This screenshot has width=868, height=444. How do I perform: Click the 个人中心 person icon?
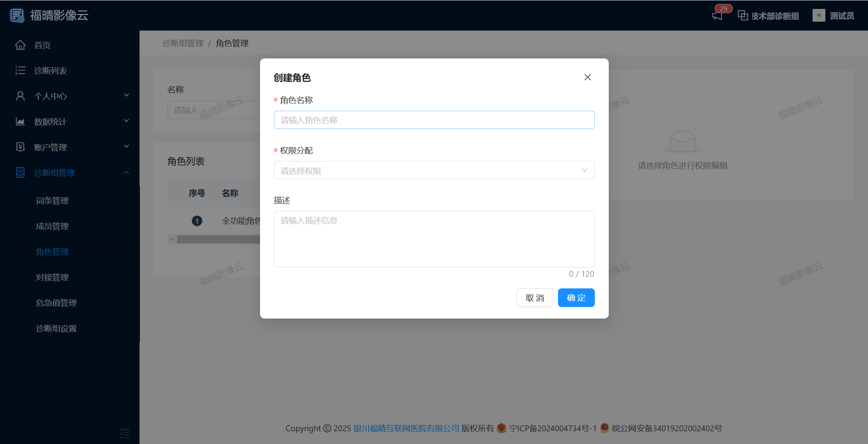20,96
